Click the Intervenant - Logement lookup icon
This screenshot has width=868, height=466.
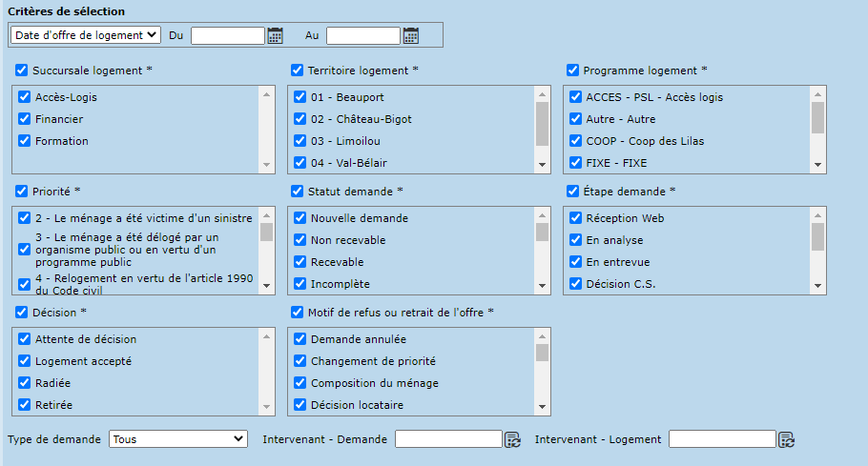786,439
